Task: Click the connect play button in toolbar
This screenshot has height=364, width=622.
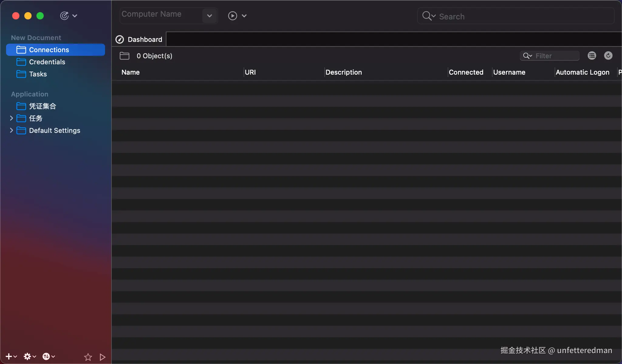Action: 233,16
